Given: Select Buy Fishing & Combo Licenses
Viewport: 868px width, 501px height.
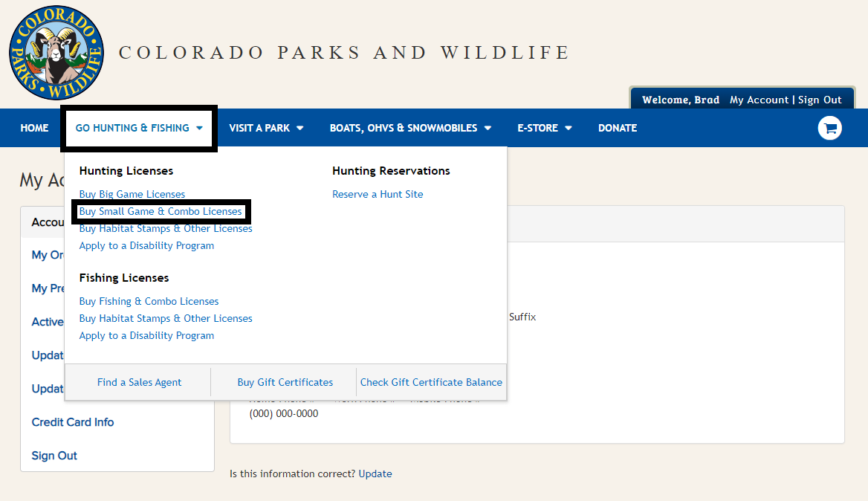Looking at the screenshot, I should (x=149, y=301).
